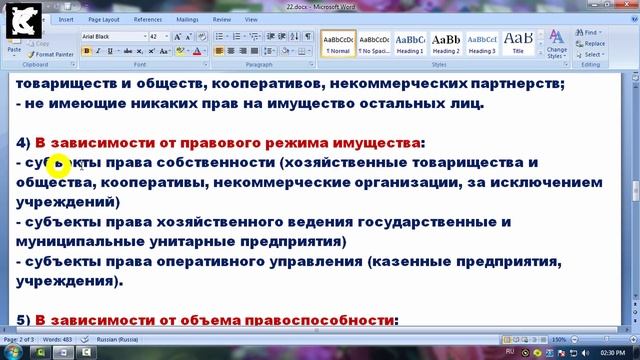
Task: Click Sort icon in Paragraph group
Action: (294, 37)
